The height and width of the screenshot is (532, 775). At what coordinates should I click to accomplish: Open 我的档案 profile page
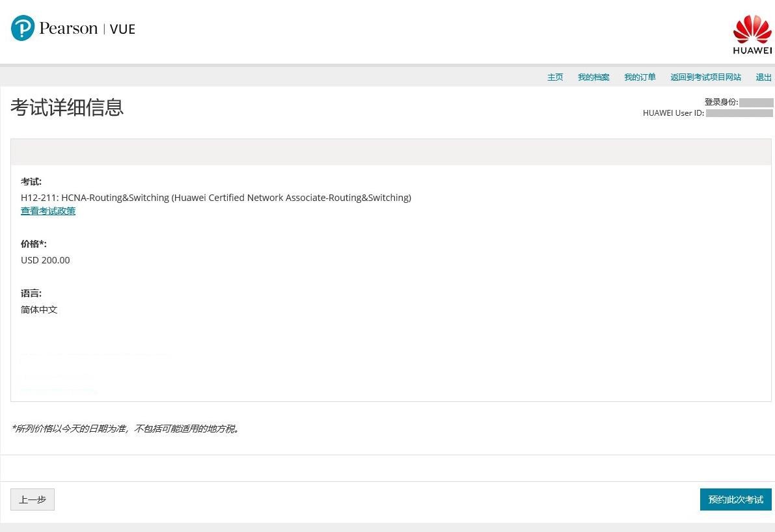point(593,77)
